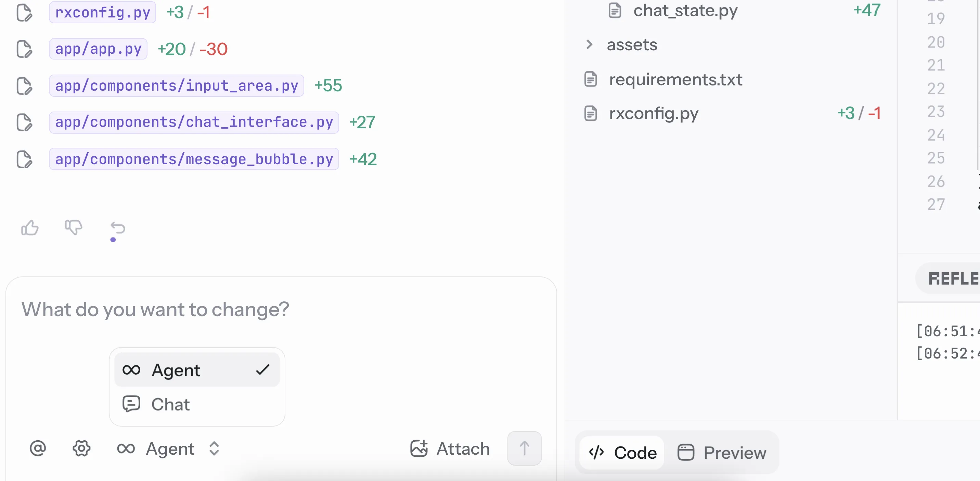Switch to the Code view
Image resolution: width=980 pixels, height=481 pixels.
[x=622, y=453]
